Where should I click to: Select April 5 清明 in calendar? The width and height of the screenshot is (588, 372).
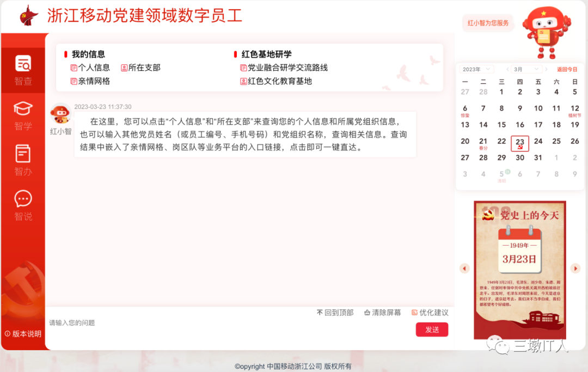(502, 175)
